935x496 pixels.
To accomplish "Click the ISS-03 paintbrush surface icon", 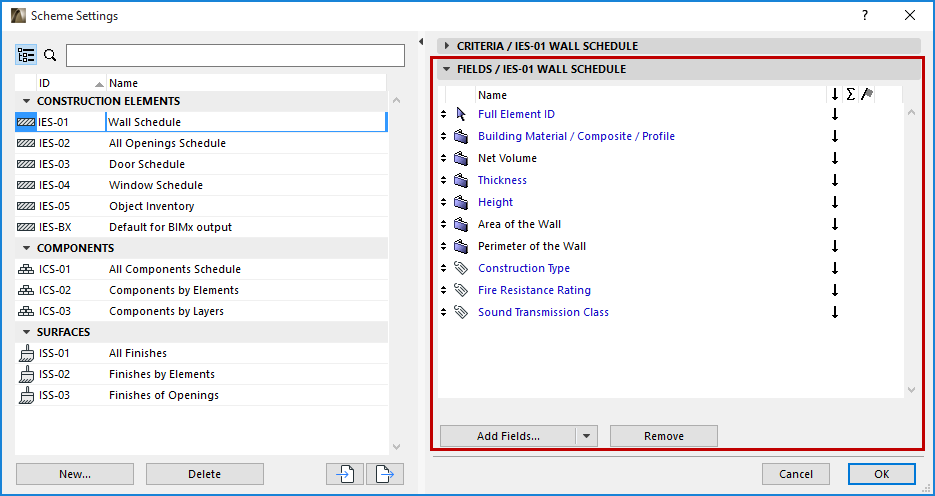I will pos(26,395).
